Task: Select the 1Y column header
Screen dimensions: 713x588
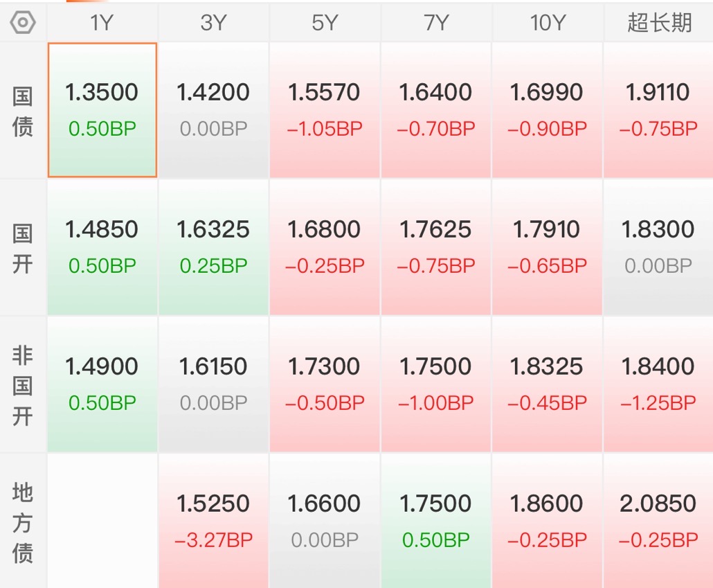Action: [x=102, y=22]
